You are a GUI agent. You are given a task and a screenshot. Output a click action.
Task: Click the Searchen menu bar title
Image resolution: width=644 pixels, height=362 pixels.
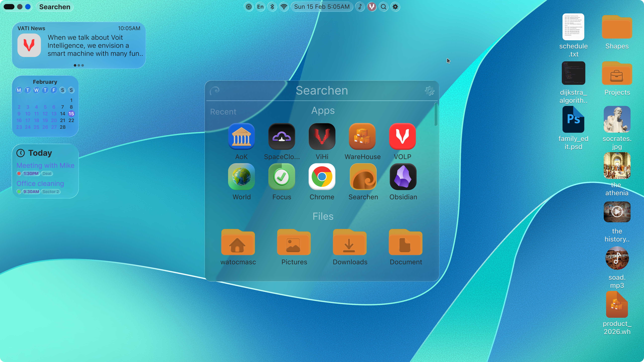pyautogui.click(x=54, y=7)
